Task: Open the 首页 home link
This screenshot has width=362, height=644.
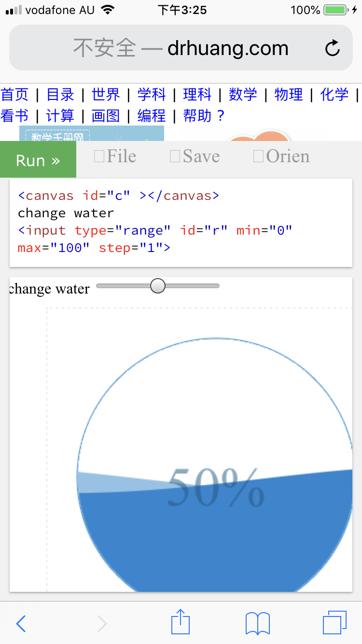Action: (x=15, y=95)
